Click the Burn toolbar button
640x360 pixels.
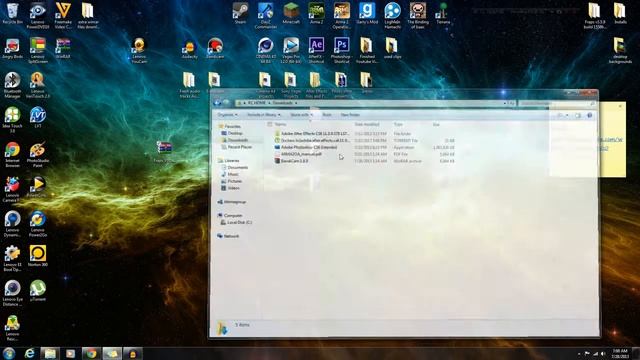click(x=327, y=115)
